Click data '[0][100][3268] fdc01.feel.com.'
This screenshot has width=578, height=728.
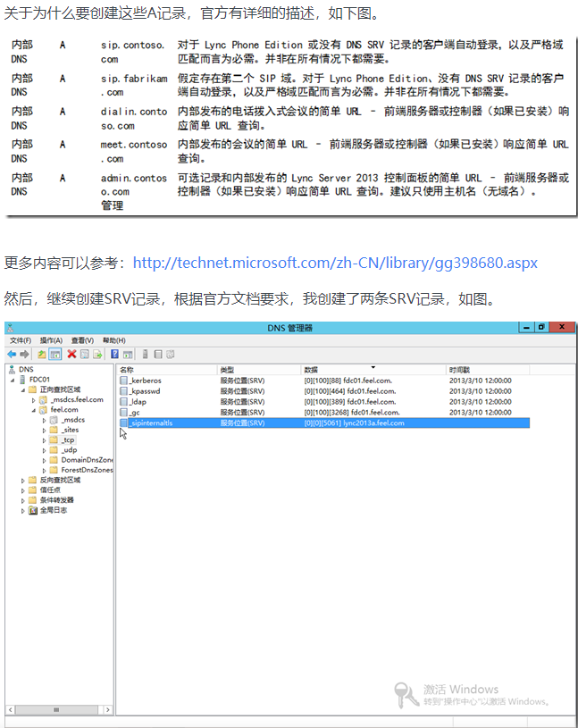[x=352, y=413]
